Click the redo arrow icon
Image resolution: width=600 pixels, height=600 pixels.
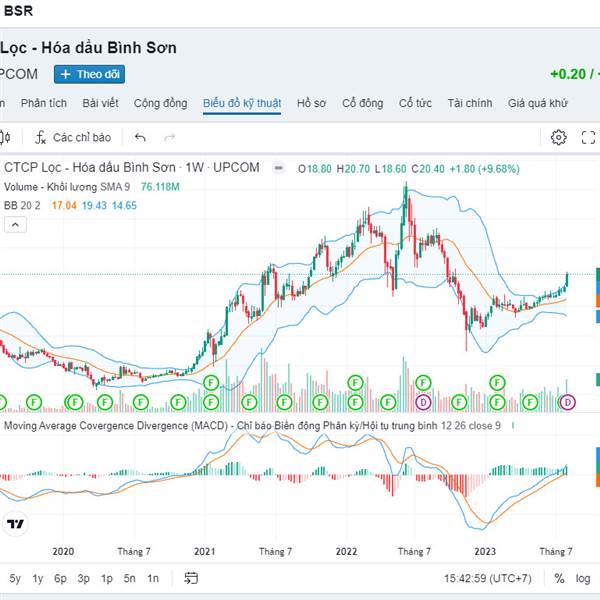pos(170,137)
